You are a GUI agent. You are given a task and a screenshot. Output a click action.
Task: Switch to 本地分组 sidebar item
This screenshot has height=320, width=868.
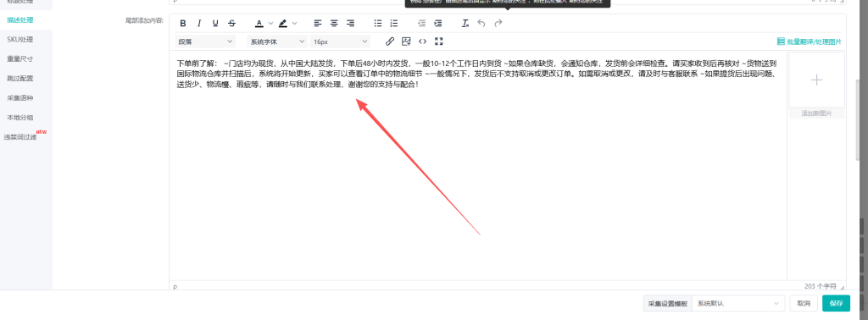[20, 117]
